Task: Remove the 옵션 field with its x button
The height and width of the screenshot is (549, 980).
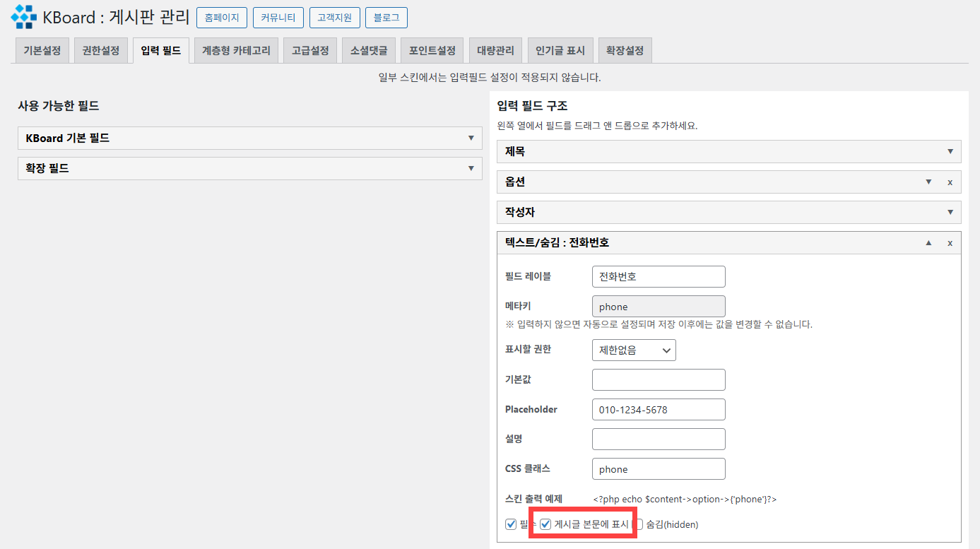Action: point(950,182)
